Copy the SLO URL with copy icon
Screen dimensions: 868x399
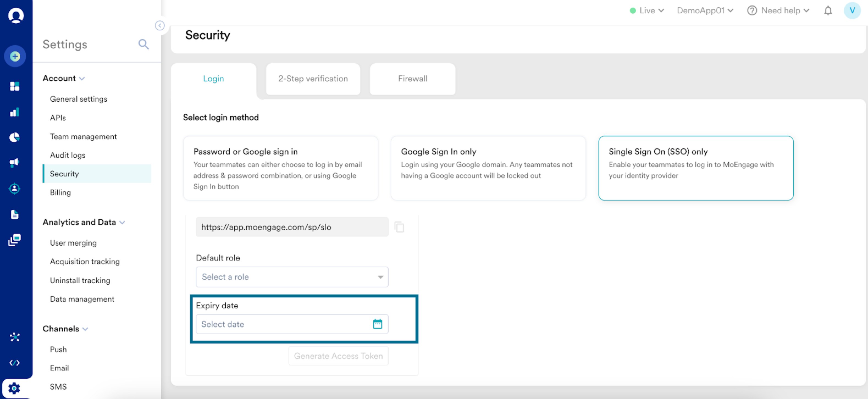[x=399, y=227]
